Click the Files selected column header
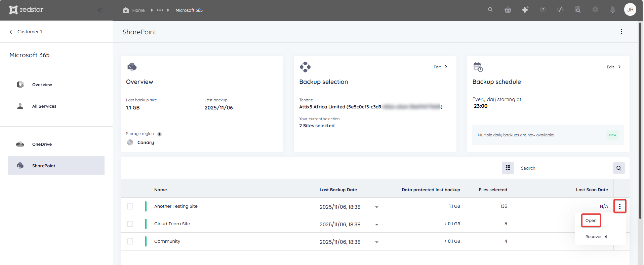644x265 pixels. point(493,190)
